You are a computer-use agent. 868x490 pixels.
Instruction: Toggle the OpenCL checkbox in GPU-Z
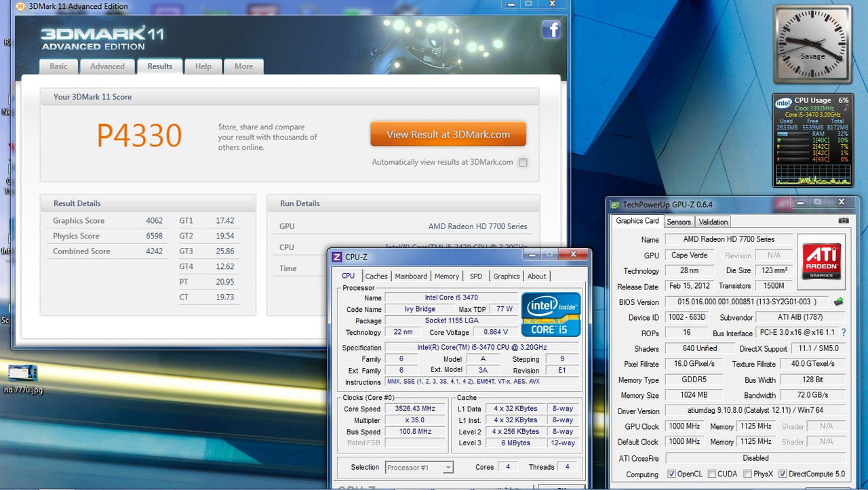click(671, 474)
